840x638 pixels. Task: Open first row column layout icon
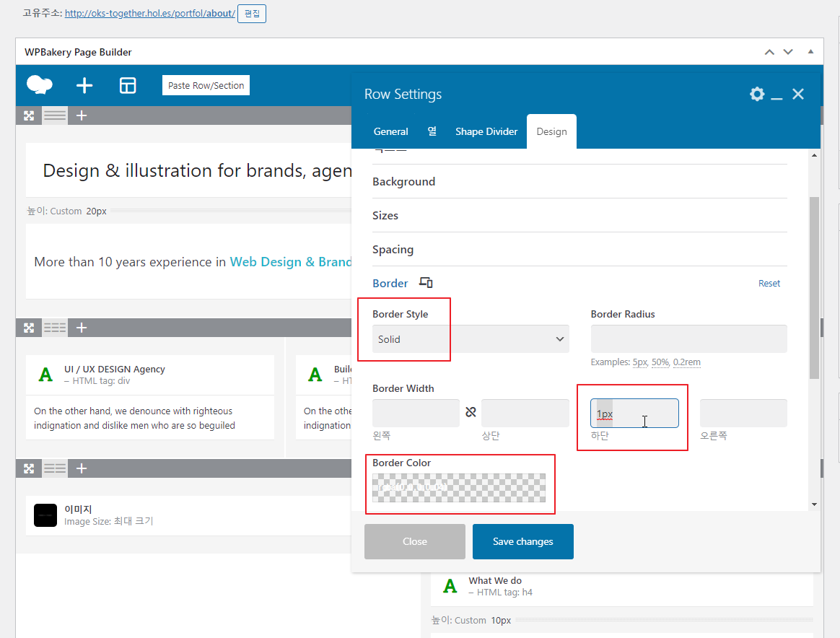pos(55,115)
